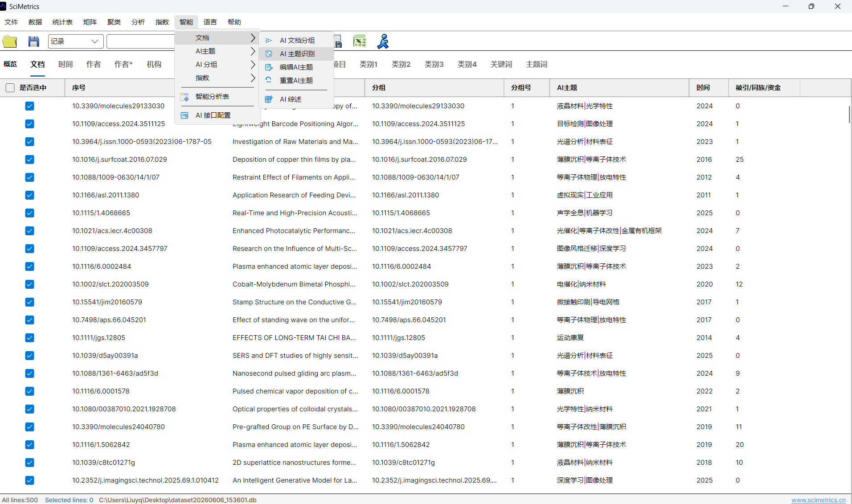Uncheck row 10.1115/1.4068665
852x504 pixels.
(x=30, y=213)
